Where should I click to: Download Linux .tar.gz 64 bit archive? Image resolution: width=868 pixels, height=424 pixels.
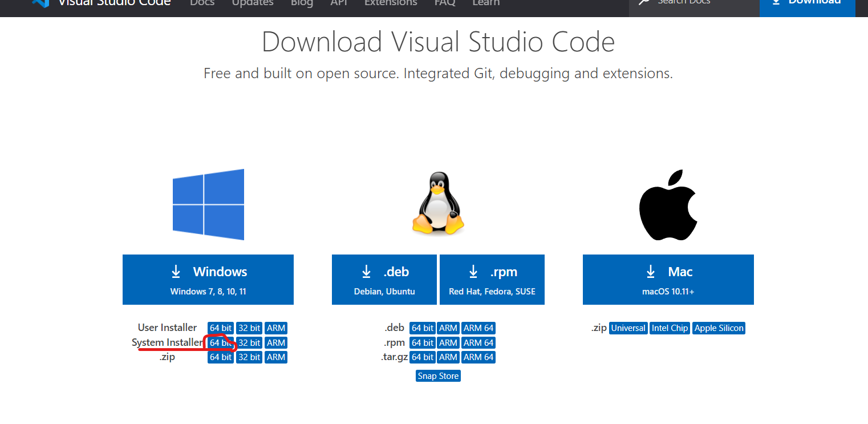pyautogui.click(x=423, y=357)
